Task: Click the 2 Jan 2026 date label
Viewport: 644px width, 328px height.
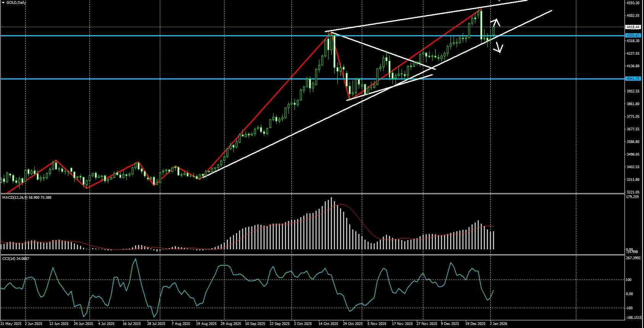Action: pyautogui.click(x=498, y=324)
